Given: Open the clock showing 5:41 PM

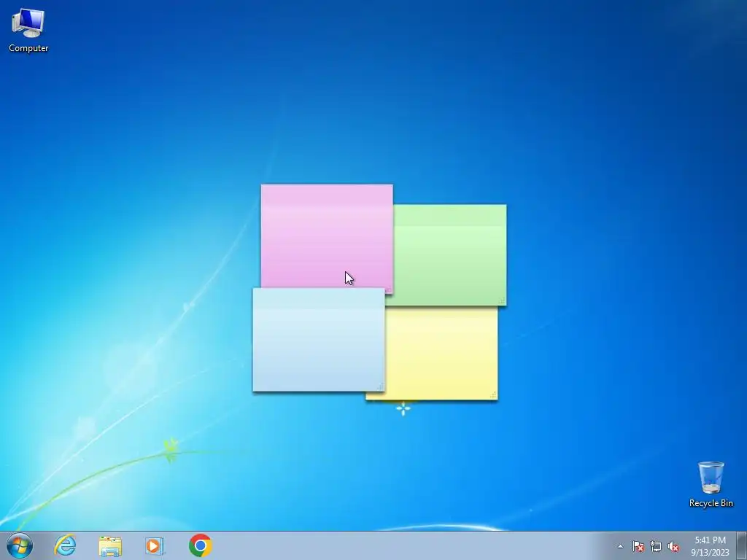Looking at the screenshot, I should [710, 546].
